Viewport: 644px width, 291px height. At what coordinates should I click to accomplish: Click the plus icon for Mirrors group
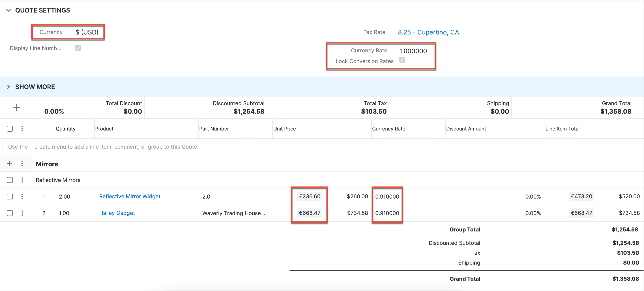click(9, 163)
